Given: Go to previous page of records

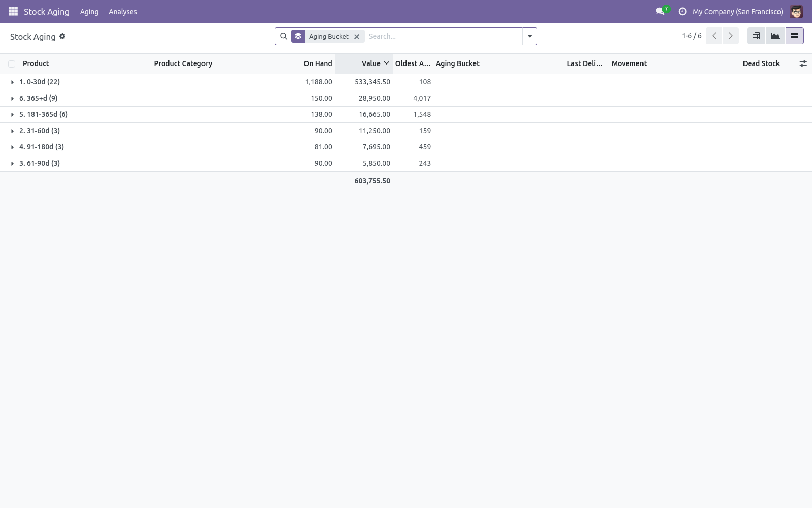Looking at the screenshot, I should coord(714,36).
